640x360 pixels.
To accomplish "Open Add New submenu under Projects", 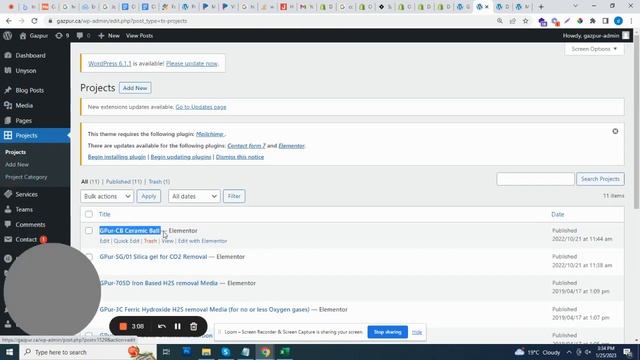I will (x=17, y=164).
